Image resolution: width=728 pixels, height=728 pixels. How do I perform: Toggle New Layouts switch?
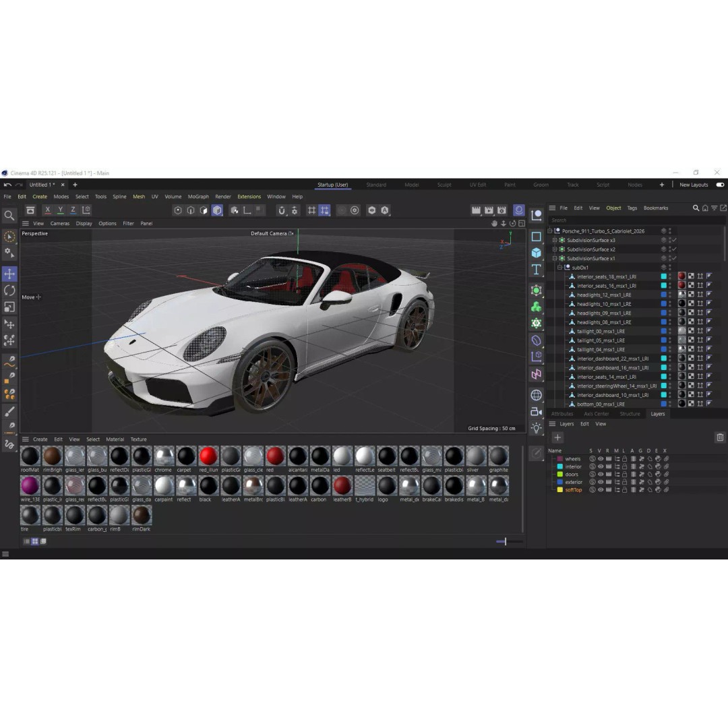(720, 185)
